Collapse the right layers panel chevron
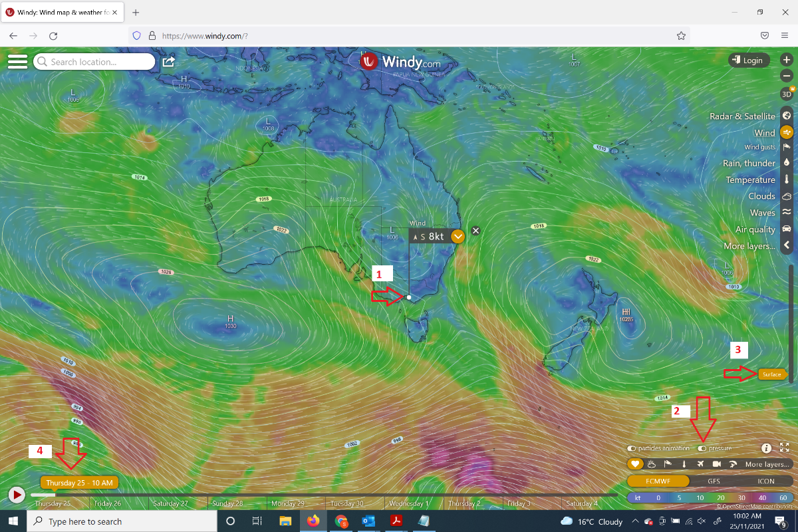 (787, 245)
